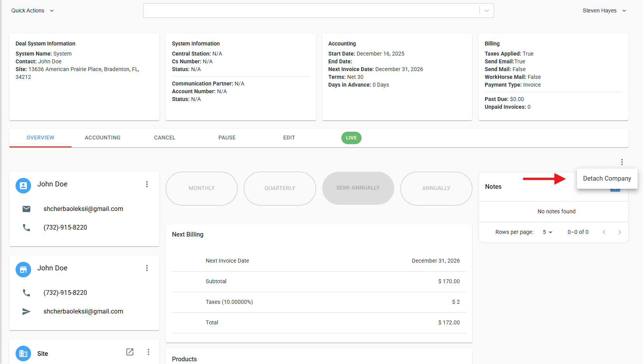Viewport: 643px width, 364px height.
Task: Click the contact phone icon
Action: (26, 228)
